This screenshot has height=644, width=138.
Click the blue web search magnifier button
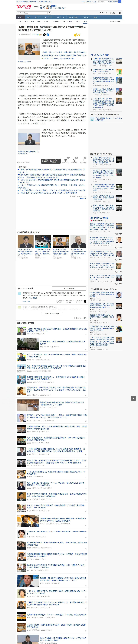point(120,2)
